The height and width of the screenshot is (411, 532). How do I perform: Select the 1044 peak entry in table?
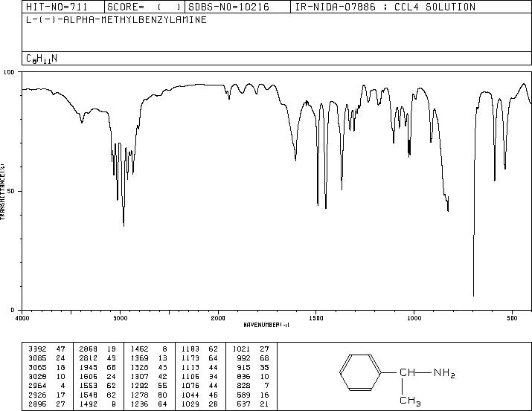click(200, 395)
